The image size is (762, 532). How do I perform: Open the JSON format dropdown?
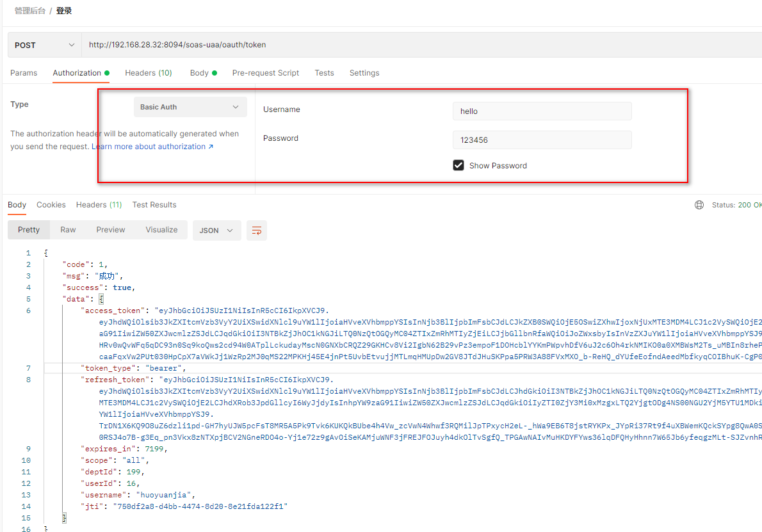(216, 230)
